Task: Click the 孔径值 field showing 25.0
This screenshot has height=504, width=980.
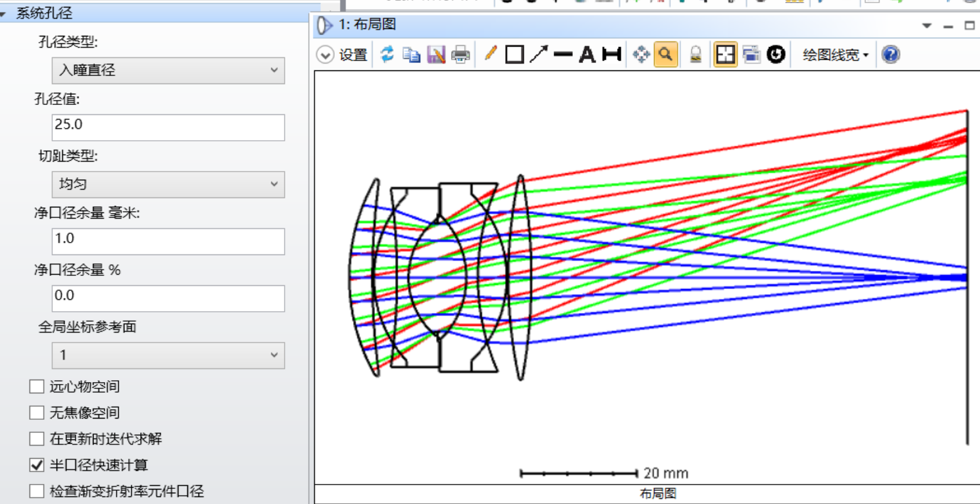Action: point(168,128)
